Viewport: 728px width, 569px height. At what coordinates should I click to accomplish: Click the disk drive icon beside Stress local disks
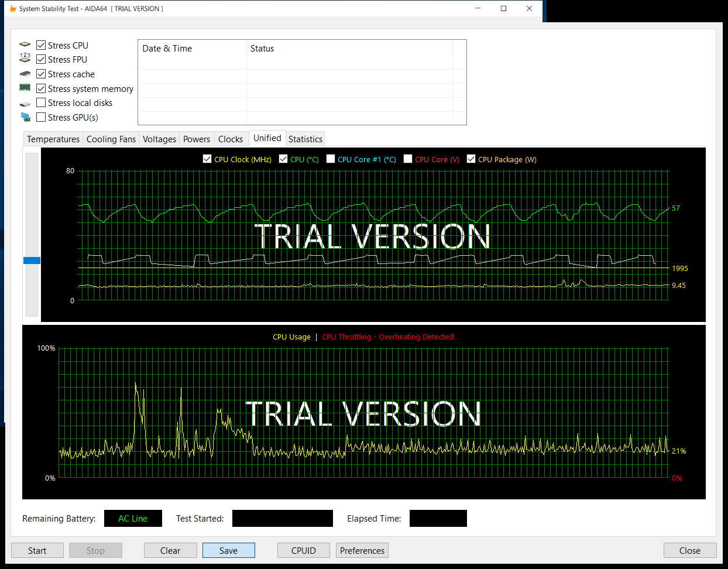[x=25, y=104]
